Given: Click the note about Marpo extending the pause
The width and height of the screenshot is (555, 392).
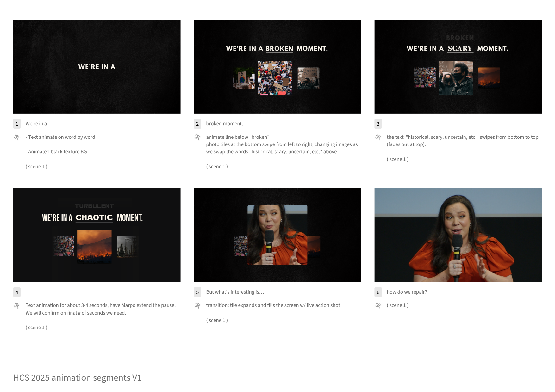Looking at the screenshot, I should 101,309.
